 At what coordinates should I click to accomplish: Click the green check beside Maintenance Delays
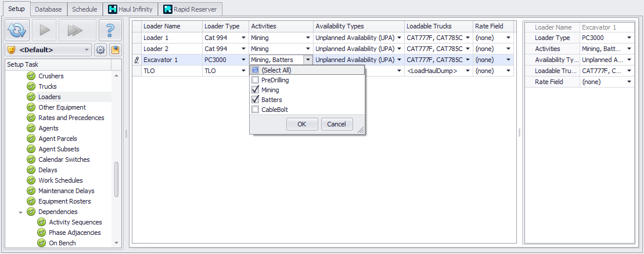31,191
